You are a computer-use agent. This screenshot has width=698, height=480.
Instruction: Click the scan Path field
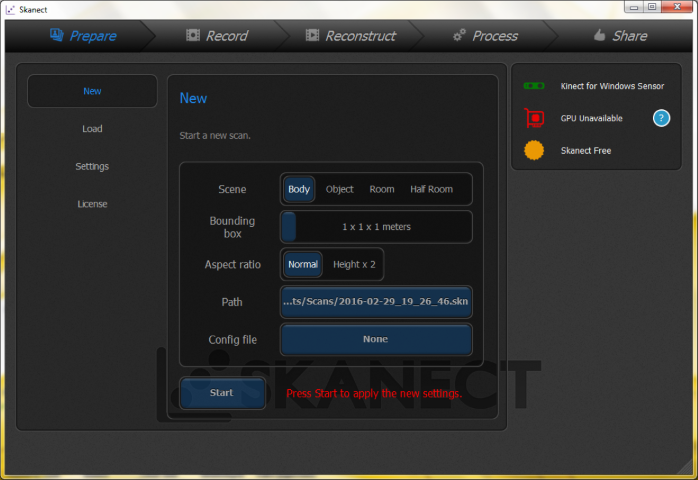(376, 302)
